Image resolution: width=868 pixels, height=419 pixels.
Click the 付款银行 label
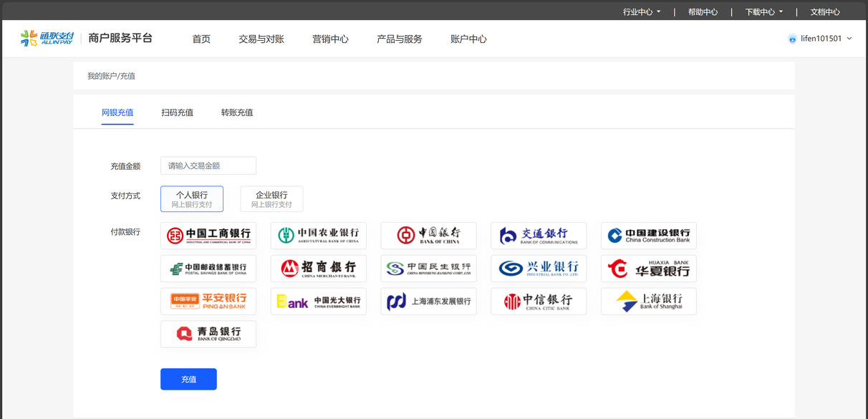pos(125,232)
